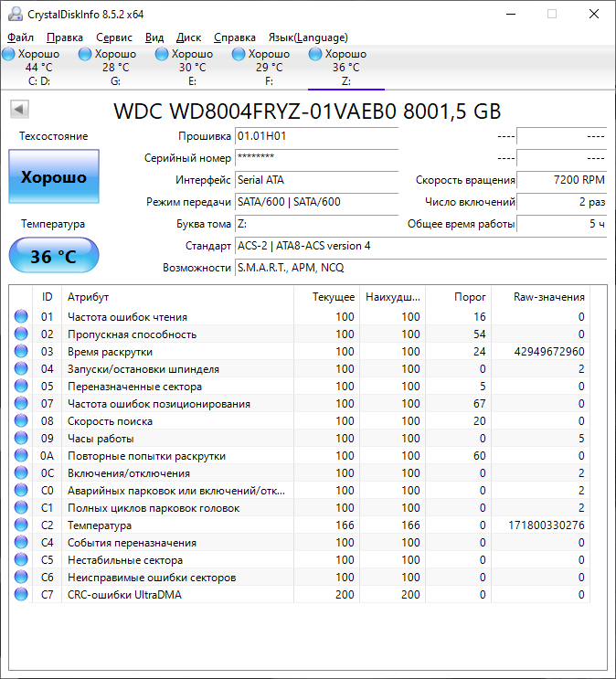This screenshot has width=616, height=679.
Task: Open the Язык(Language) menu
Action: pyautogui.click(x=308, y=37)
